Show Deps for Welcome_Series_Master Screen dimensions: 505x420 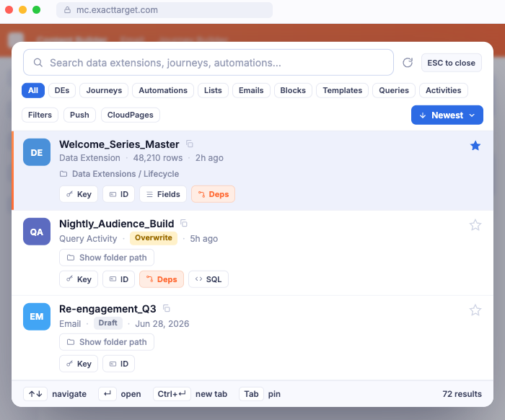pos(214,194)
